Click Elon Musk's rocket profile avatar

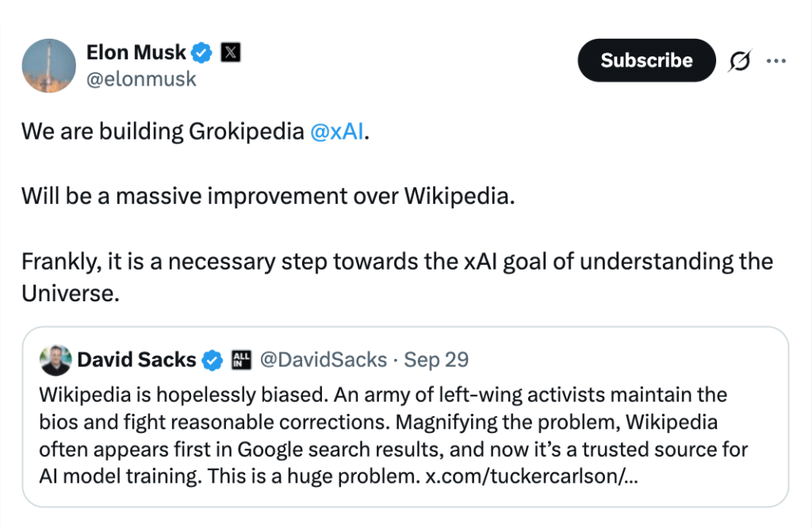pyautogui.click(x=49, y=64)
